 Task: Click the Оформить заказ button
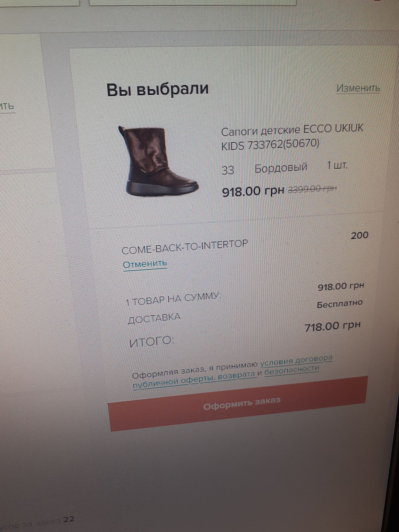239,404
